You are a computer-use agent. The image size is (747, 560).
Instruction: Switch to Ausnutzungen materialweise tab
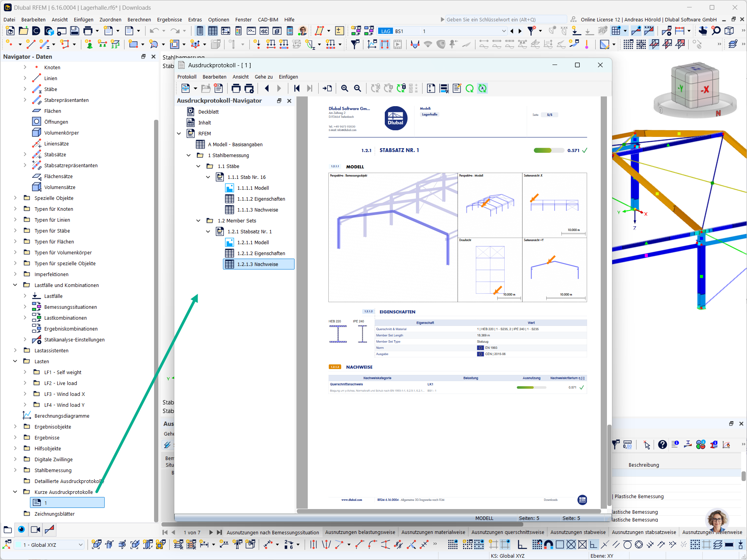[433, 532]
